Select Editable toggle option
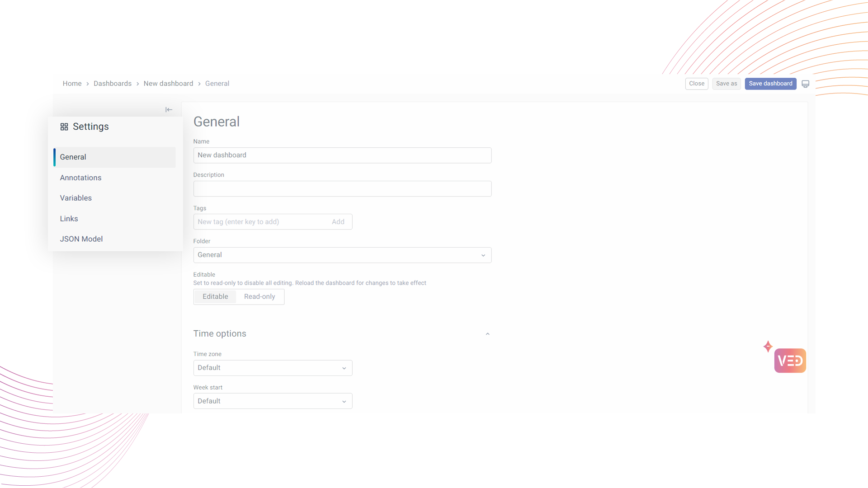 [x=215, y=297]
